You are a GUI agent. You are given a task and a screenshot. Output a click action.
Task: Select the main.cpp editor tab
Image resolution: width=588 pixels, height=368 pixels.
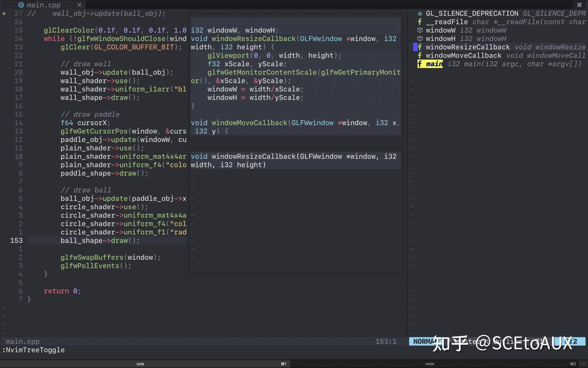click(42, 5)
